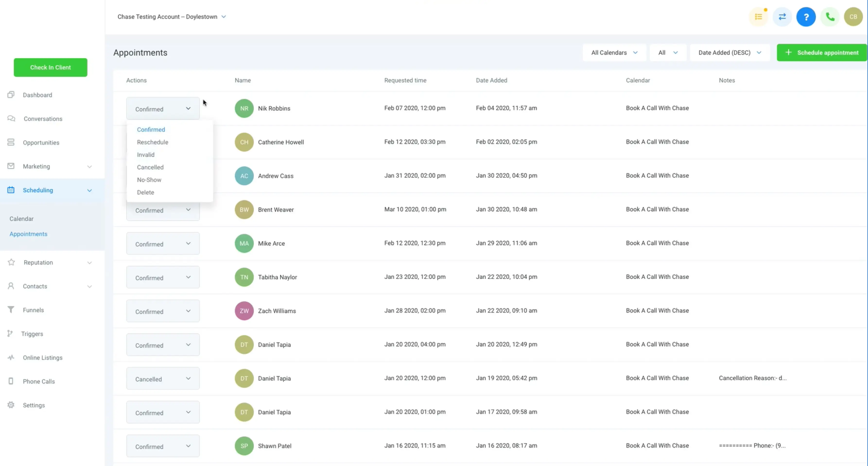Expand the All Calendars dropdown
This screenshot has height=466, width=868.
[x=614, y=53]
